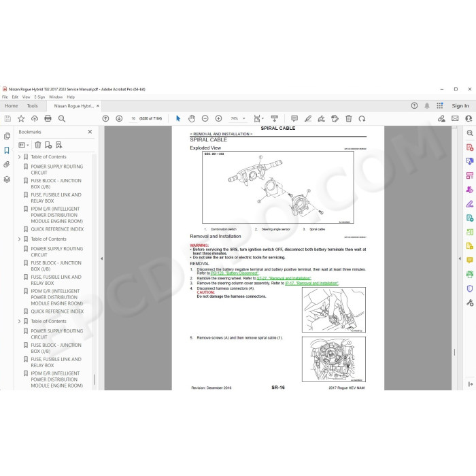
Task: Open the Comment tool in right pane
Action: point(470,260)
